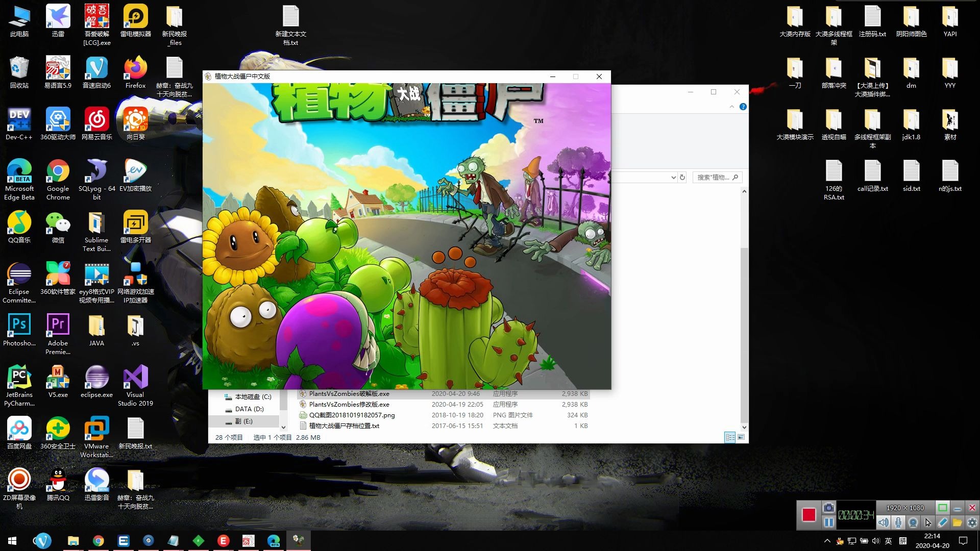Select PlantsVsZombies修改版.exe in Explorer

pos(443,404)
